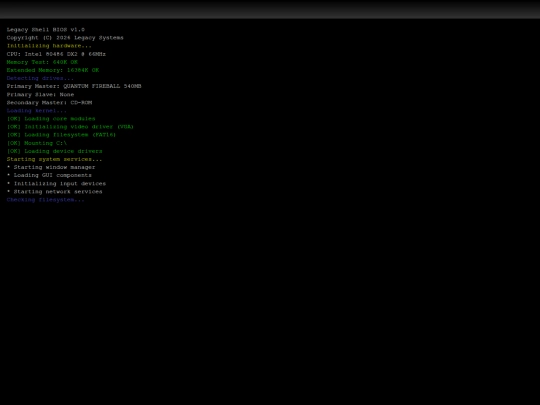Click the 'Starting window manager' bullet
This screenshot has width=540, height=405.
coord(51,167)
